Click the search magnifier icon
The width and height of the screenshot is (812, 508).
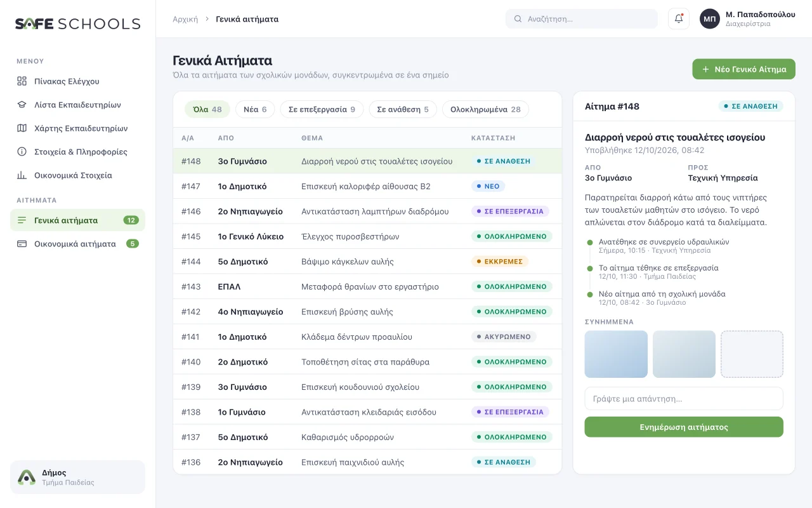click(x=518, y=19)
